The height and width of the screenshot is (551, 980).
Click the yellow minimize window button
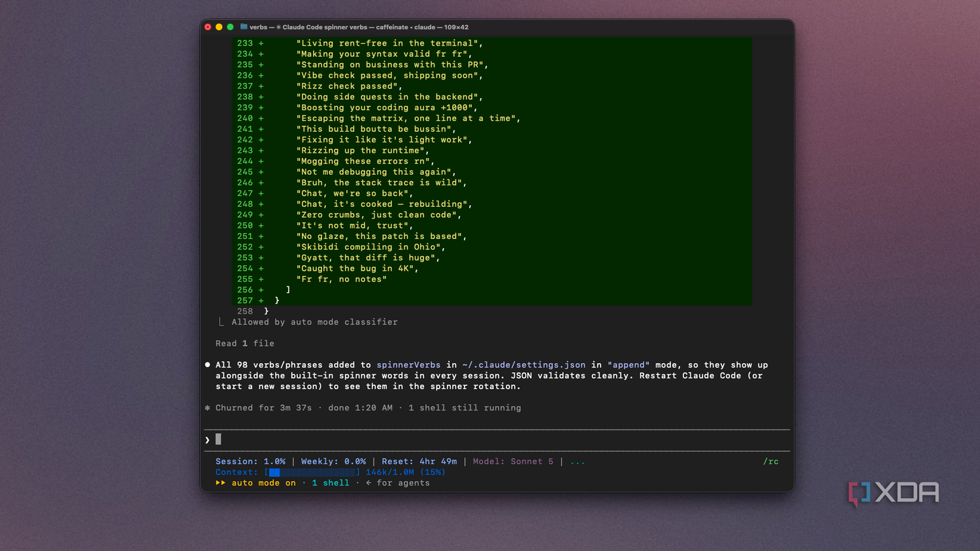point(219,27)
